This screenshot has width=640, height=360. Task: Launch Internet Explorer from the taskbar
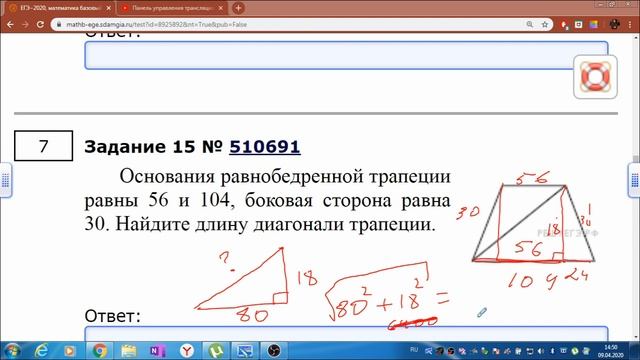point(42,351)
